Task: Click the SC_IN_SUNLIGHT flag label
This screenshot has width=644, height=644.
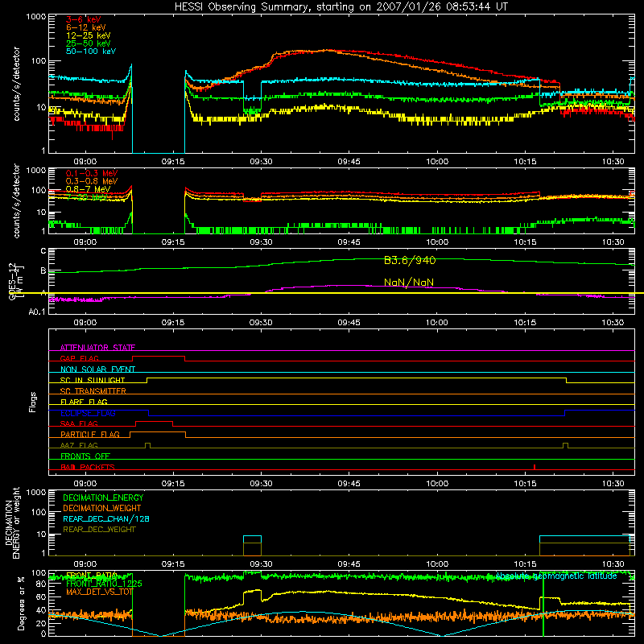Action: pos(93,380)
